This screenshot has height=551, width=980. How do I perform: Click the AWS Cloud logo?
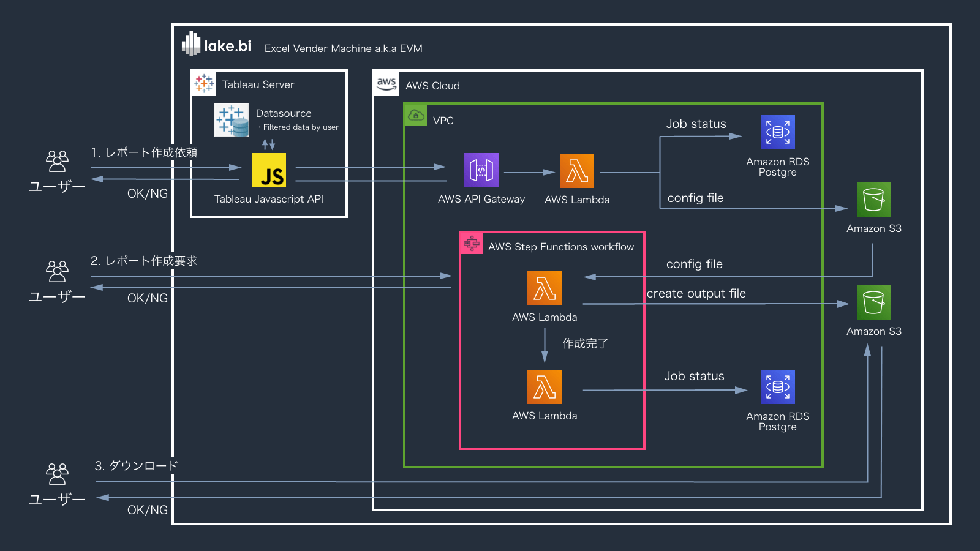coord(386,84)
